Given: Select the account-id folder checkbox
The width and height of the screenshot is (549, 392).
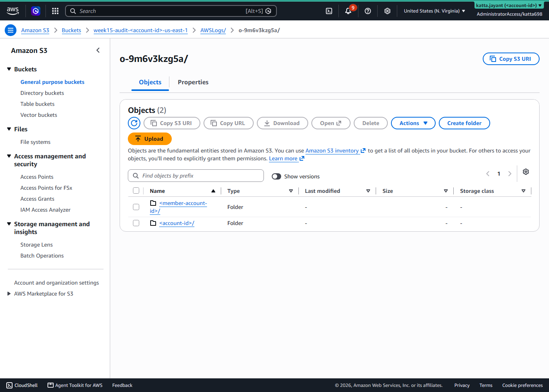Looking at the screenshot, I should coord(136,223).
